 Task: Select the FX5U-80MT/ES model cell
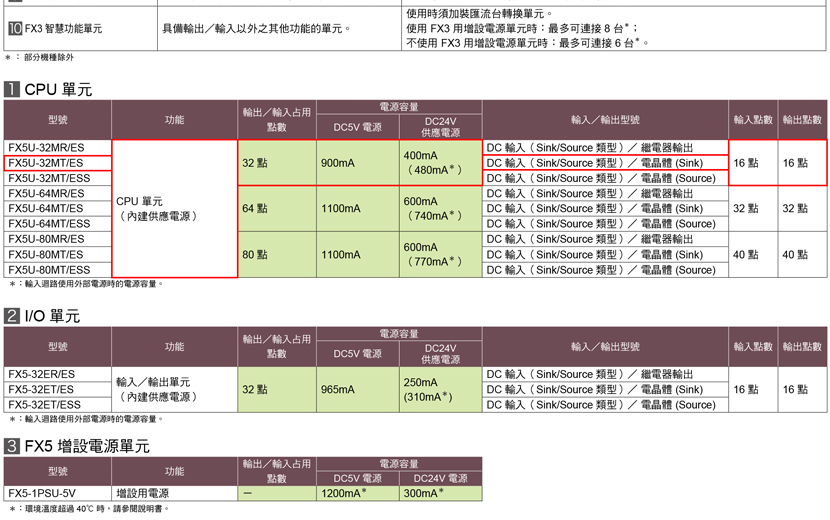(x=58, y=255)
